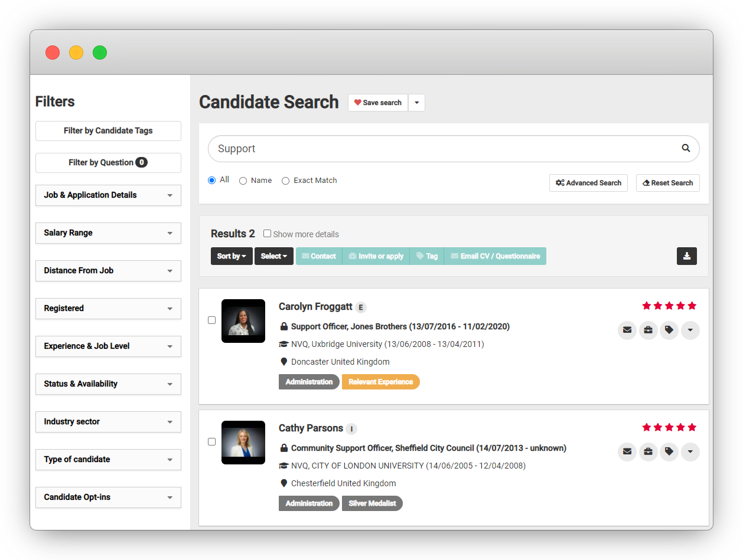
Task: Click the download results icon
Action: pos(686,256)
